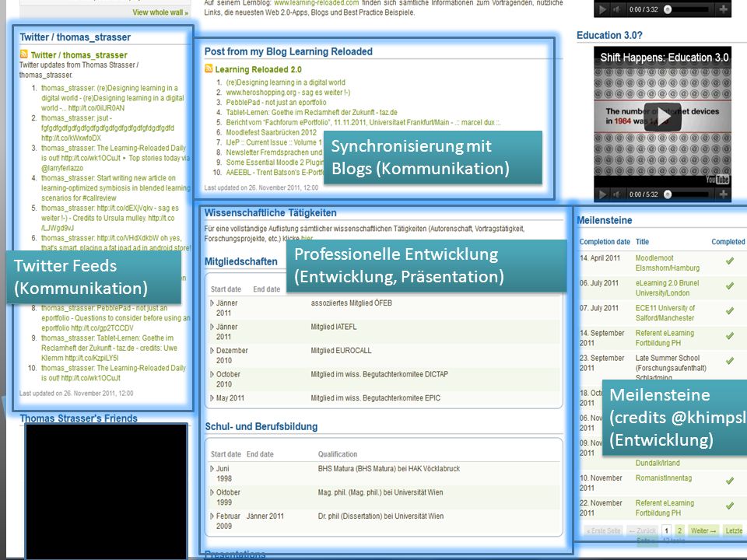Click the RSS icon beside Learning Reloaded 2.0
Screen dimensions: 747x560
209,68
